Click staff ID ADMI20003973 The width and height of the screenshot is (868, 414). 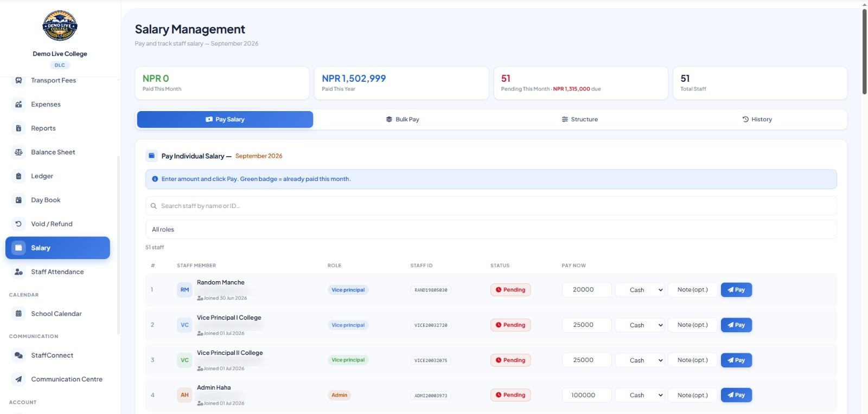click(431, 396)
